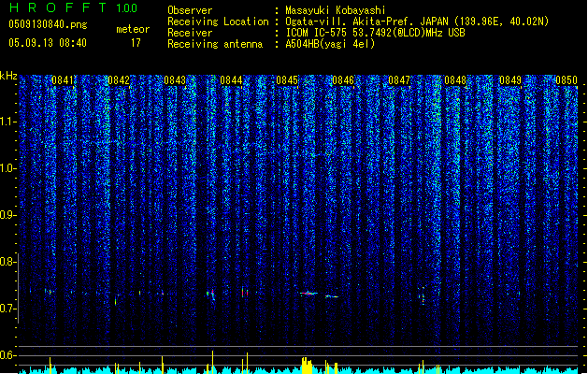Viewport: 588px width, 374px height.
Task: Click the Observer label
Action: (190, 10)
